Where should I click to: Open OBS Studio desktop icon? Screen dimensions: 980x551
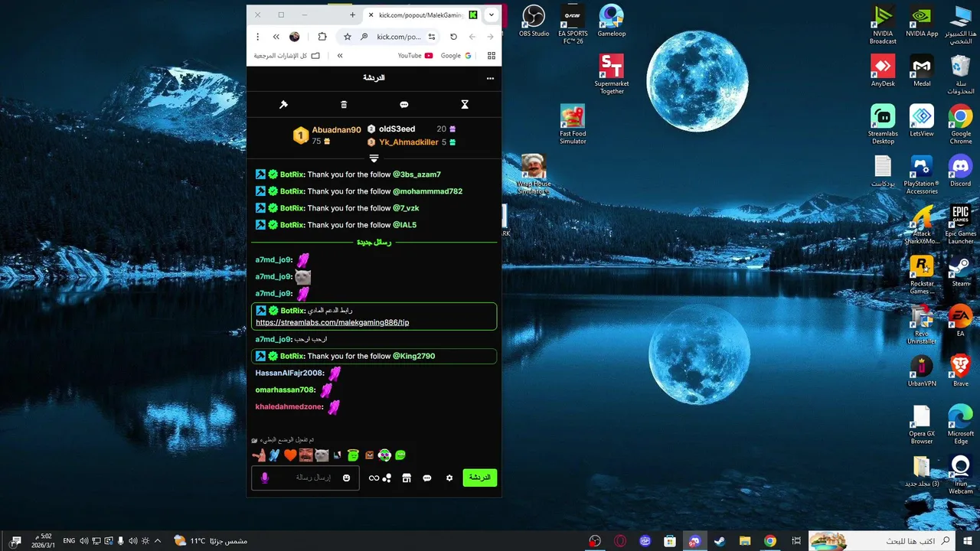pyautogui.click(x=534, y=21)
